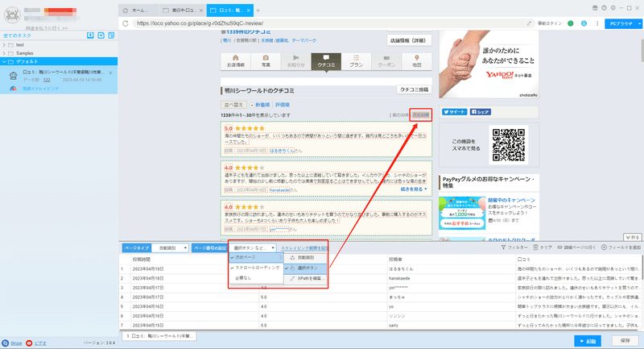
Task: Click the クチコミ投稿 button
Action: click(414, 89)
